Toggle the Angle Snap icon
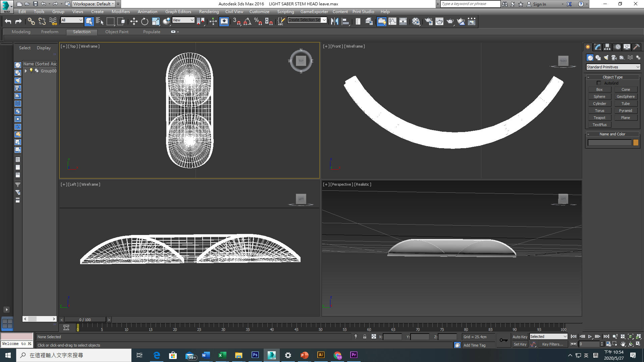 tap(248, 21)
